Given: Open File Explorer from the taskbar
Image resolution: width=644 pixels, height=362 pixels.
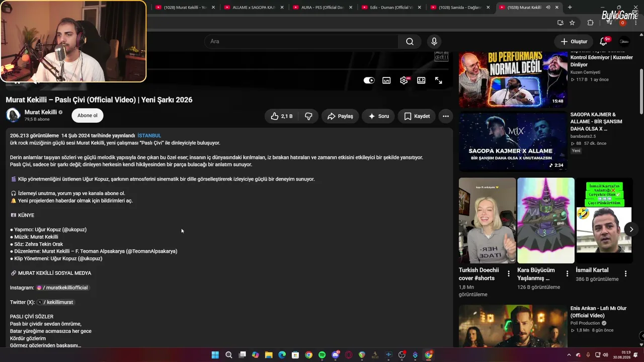Looking at the screenshot, I should click(x=269, y=355).
